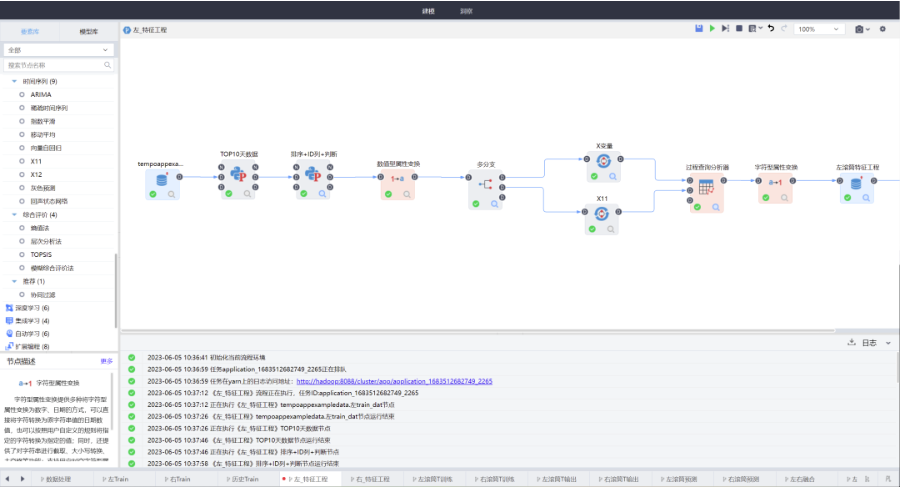Open the 全部 category dropdown
903x489 pixels.
tap(59, 48)
